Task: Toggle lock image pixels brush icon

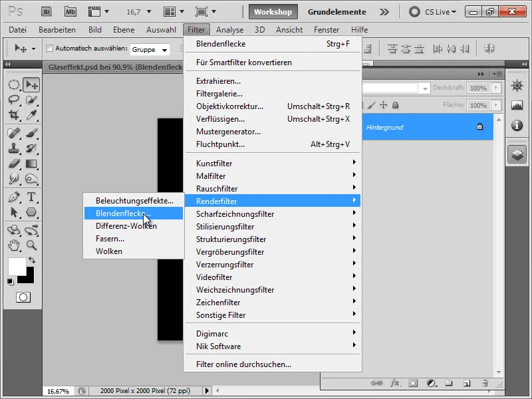Action: pos(371,106)
